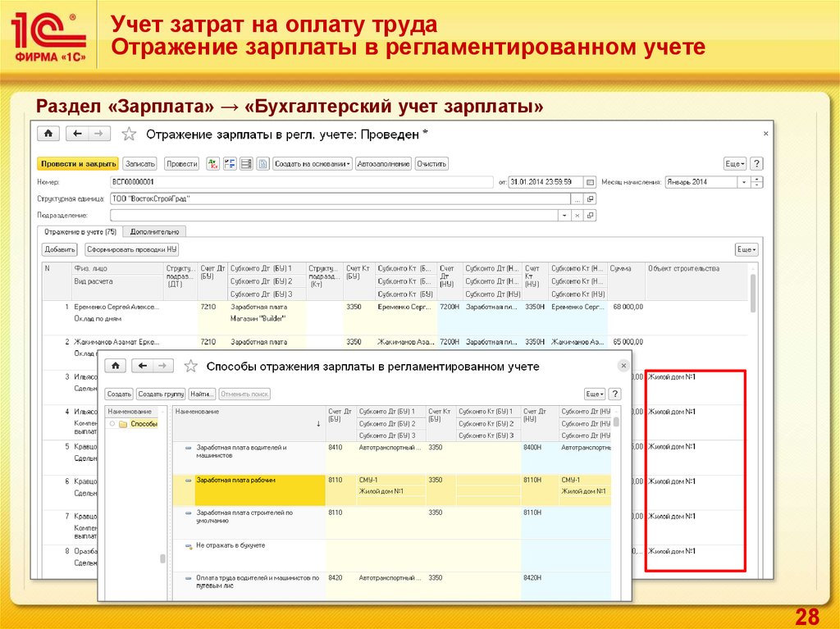Click the date field 31.01.2014
Screen dimensions: 840x629
click(546, 182)
